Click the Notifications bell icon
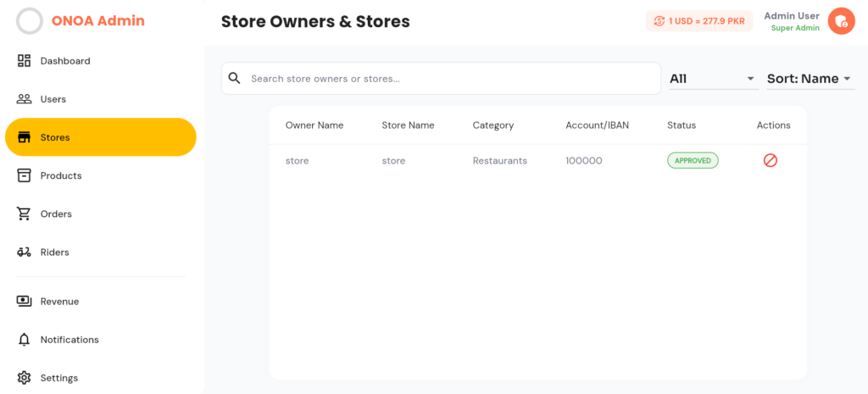 24,340
